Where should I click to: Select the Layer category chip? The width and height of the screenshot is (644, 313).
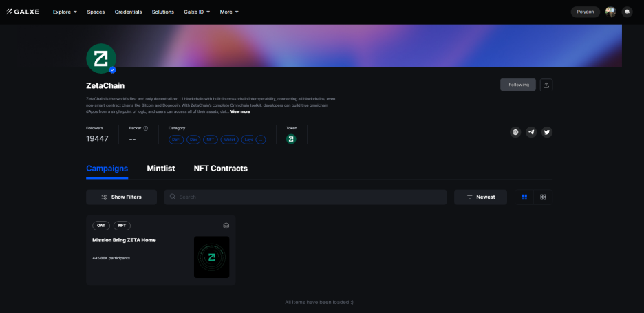(248, 140)
